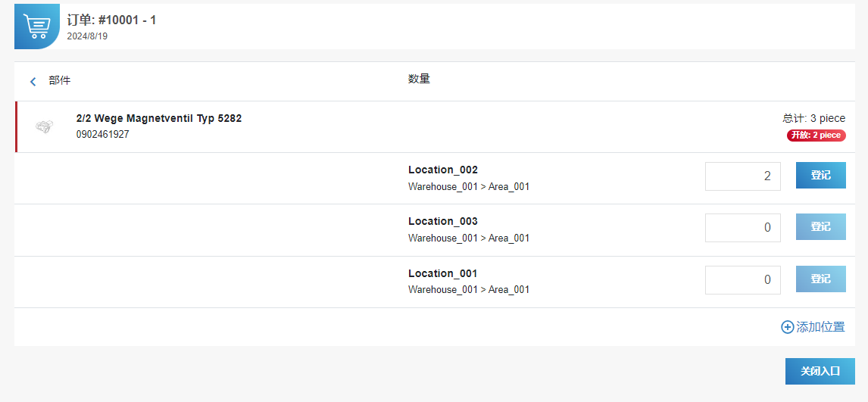Click the red 开放: 2 piece badge
868x402 pixels.
pyautogui.click(x=816, y=136)
